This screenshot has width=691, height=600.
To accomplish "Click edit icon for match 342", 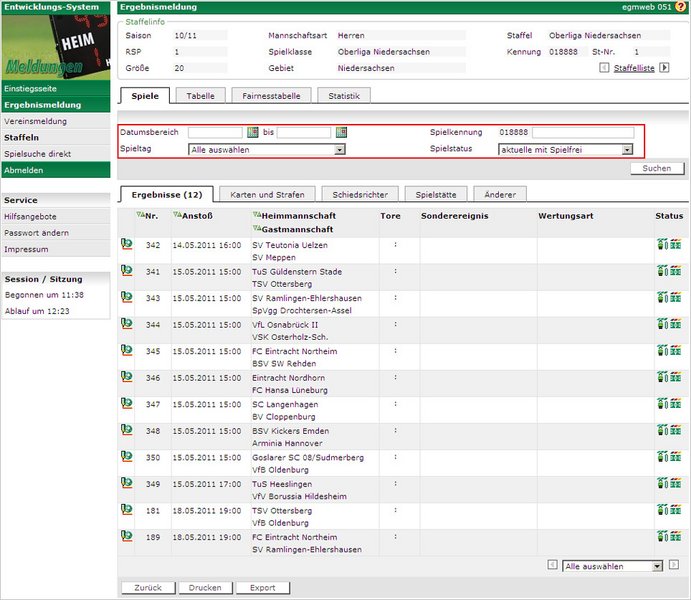I will pos(127,244).
